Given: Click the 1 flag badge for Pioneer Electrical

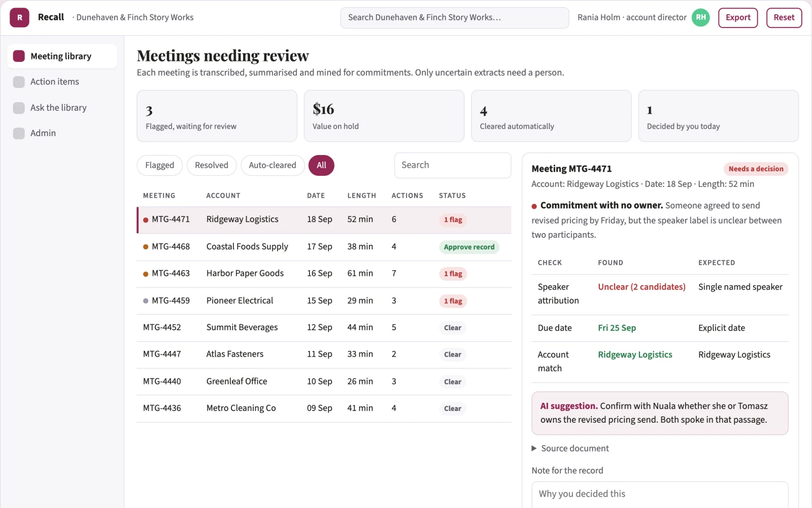Looking at the screenshot, I should [x=453, y=301].
